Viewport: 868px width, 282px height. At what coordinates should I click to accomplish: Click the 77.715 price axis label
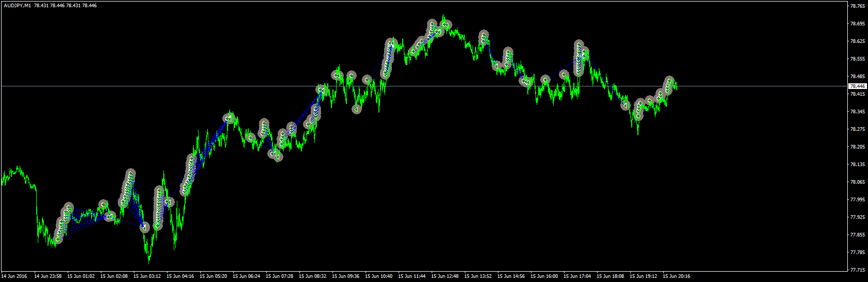(858, 270)
